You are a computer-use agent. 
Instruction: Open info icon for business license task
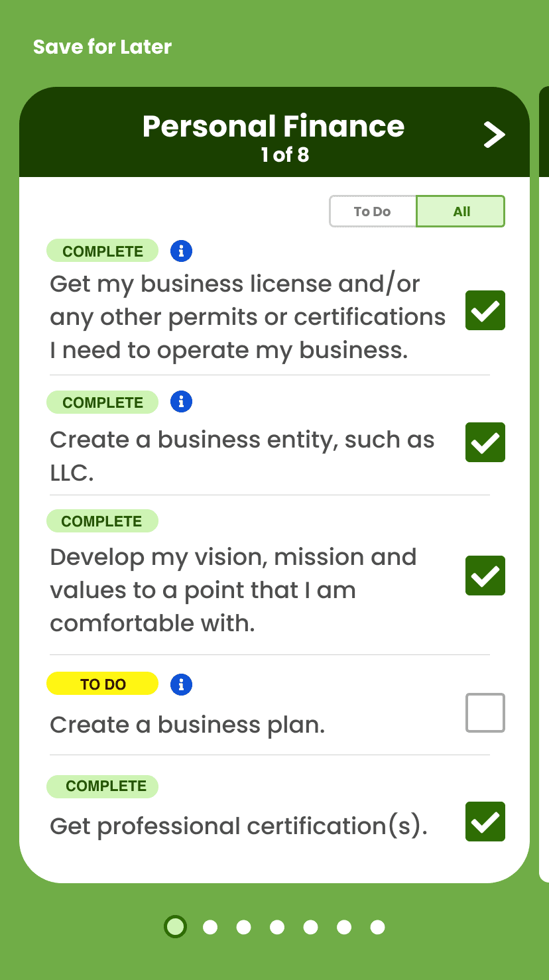pos(181,251)
